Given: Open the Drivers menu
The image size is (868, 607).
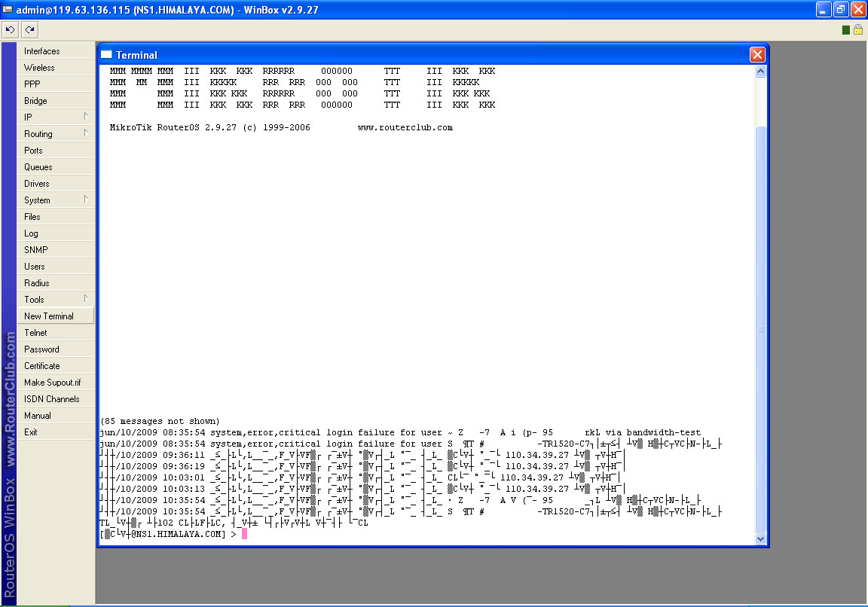Looking at the screenshot, I should (x=56, y=184).
